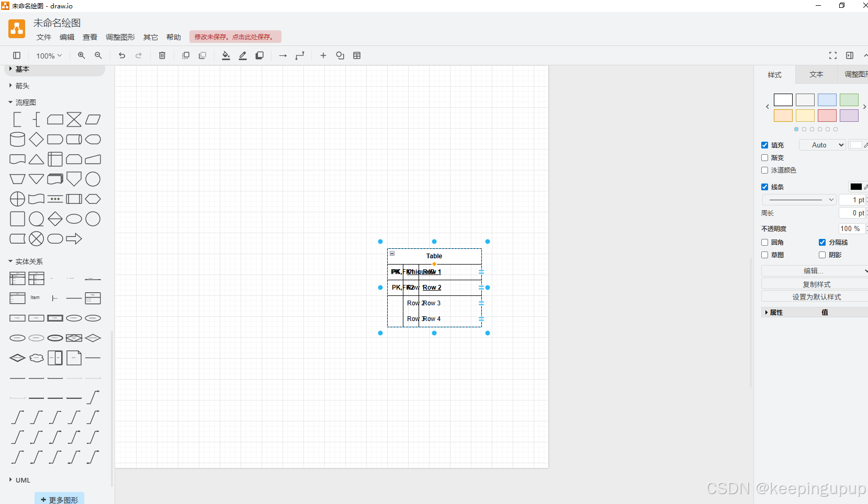Open the 100% zoom level dropdown
Screen dimensions: 868x504
(49, 55)
